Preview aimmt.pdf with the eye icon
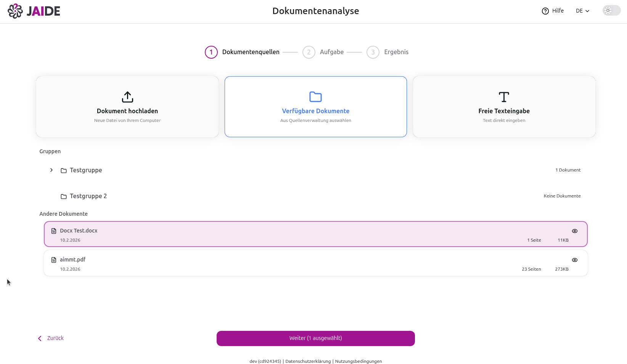The width and height of the screenshot is (627, 364). click(x=574, y=260)
